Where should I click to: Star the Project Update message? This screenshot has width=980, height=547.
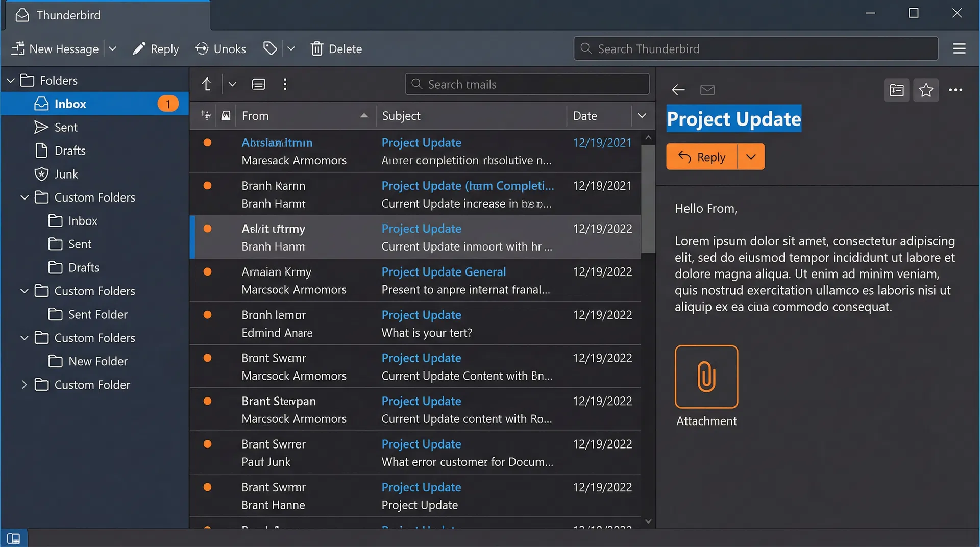(926, 90)
